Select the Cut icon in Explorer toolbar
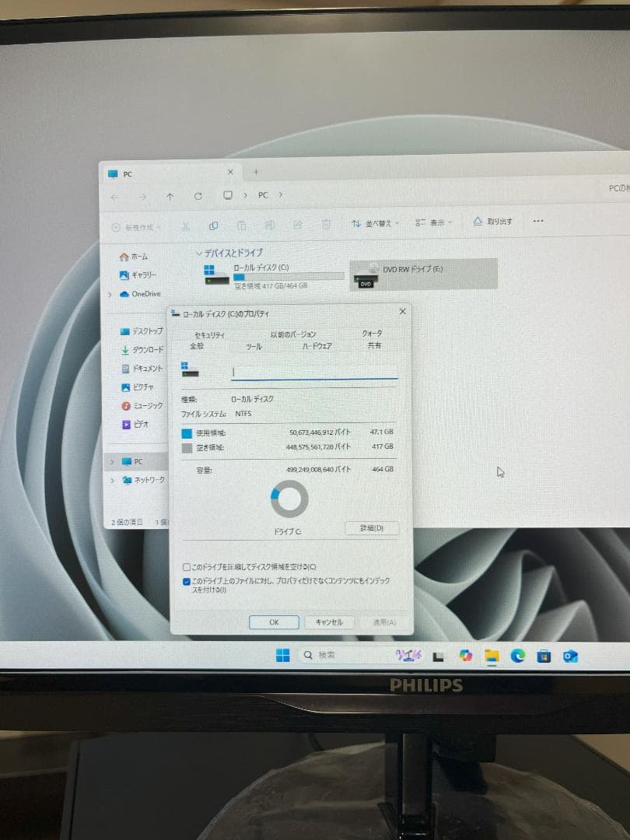The width and height of the screenshot is (630, 840). [x=184, y=224]
